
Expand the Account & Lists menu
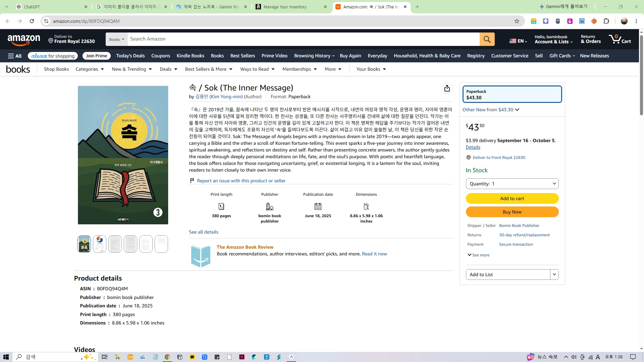[553, 39]
